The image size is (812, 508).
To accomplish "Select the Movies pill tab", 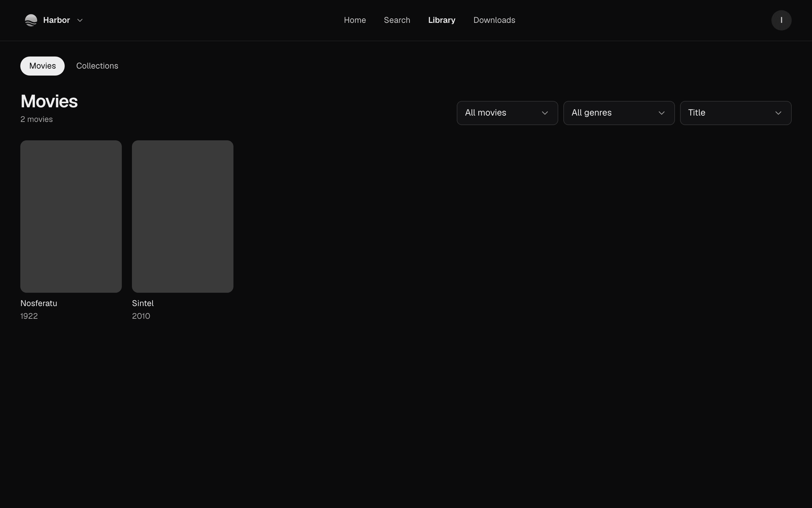I will click(x=42, y=66).
